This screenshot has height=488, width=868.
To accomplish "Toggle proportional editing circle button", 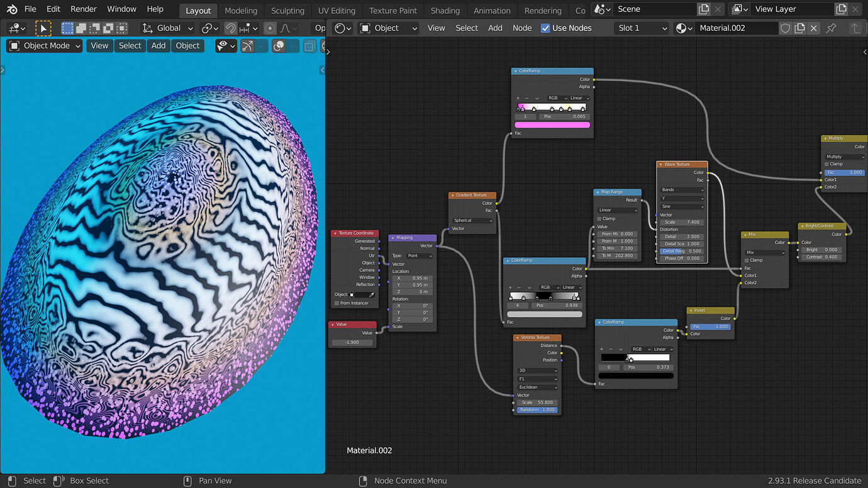I will pyautogui.click(x=270, y=28).
